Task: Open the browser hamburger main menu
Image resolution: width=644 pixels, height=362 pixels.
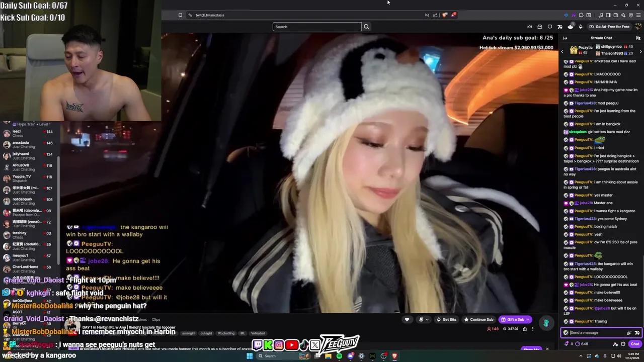Action: (638, 15)
